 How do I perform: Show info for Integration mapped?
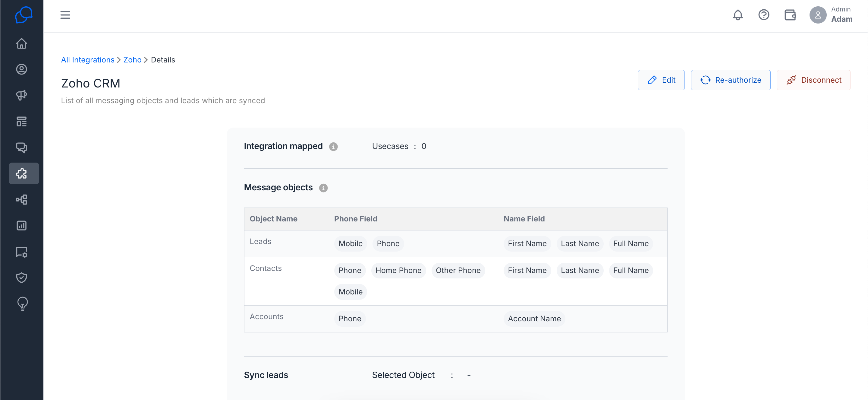[333, 146]
